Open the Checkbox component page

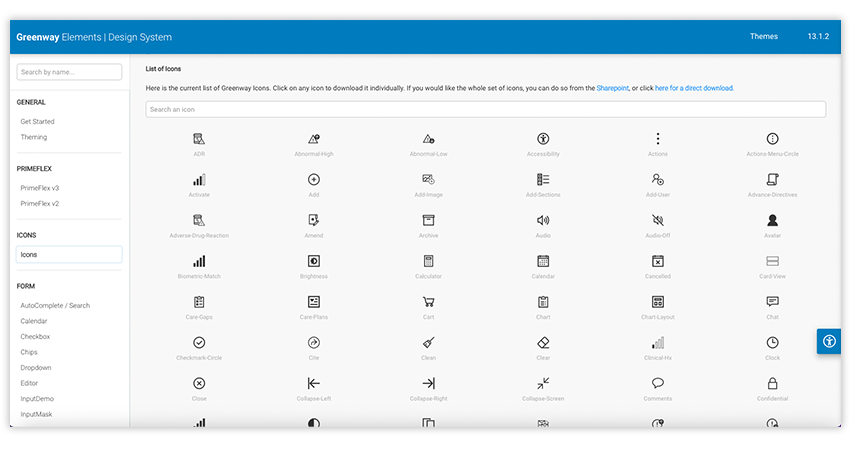pyautogui.click(x=35, y=337)
